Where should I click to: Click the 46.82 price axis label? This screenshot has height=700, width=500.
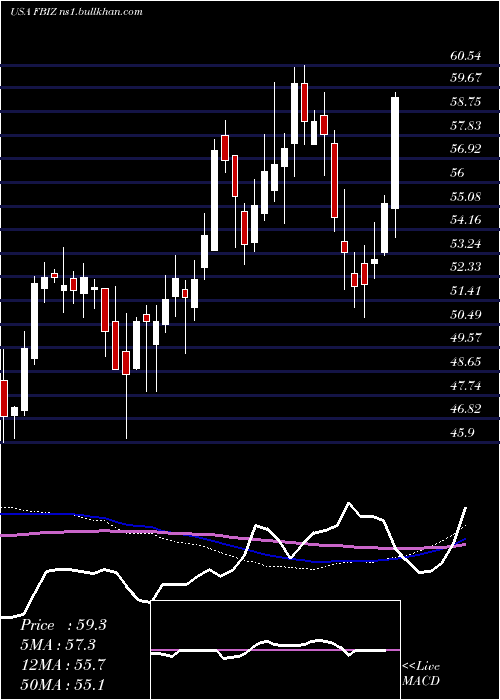click(466, 409)
